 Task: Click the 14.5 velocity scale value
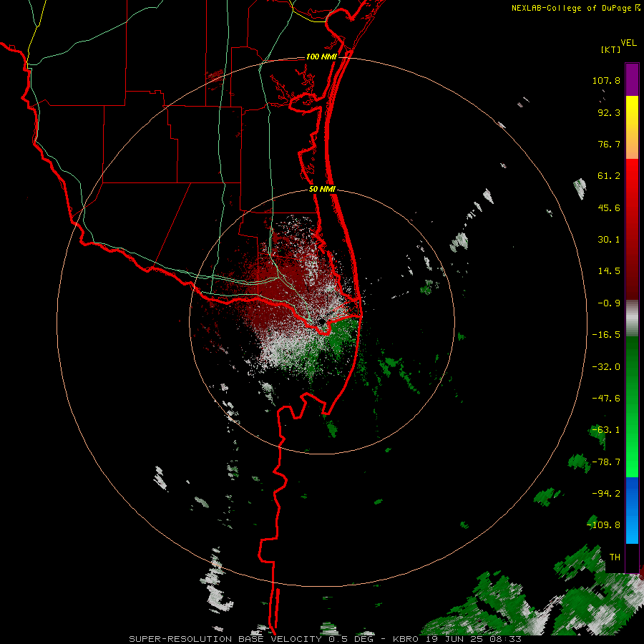click(609, 271)
